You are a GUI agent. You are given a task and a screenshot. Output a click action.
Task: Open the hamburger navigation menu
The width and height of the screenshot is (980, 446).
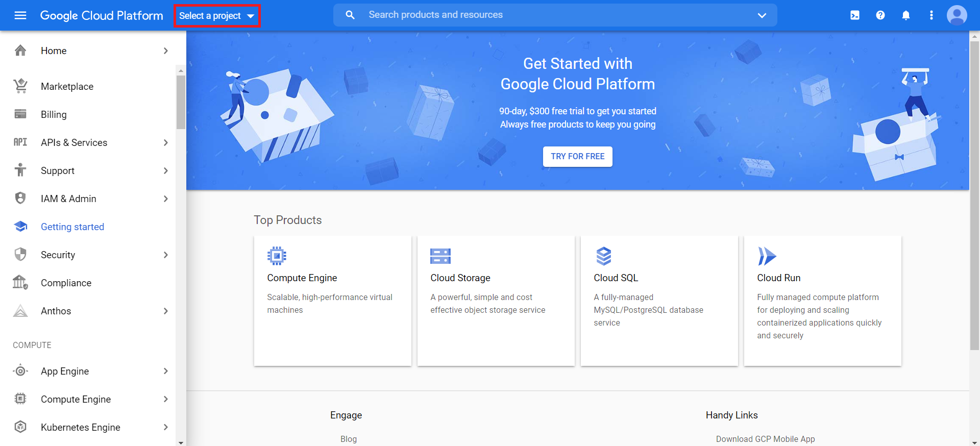pyautogui.click(x=20, y=15)
